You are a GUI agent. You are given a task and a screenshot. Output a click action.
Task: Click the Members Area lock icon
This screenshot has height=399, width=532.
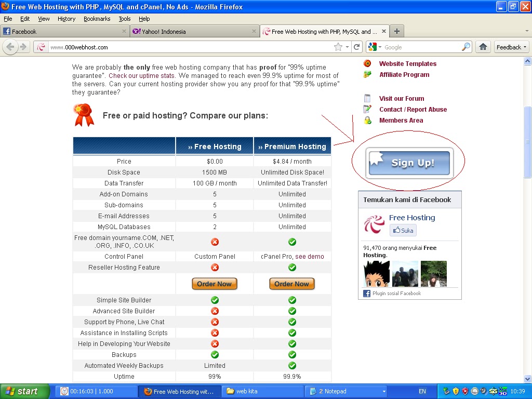367,120
